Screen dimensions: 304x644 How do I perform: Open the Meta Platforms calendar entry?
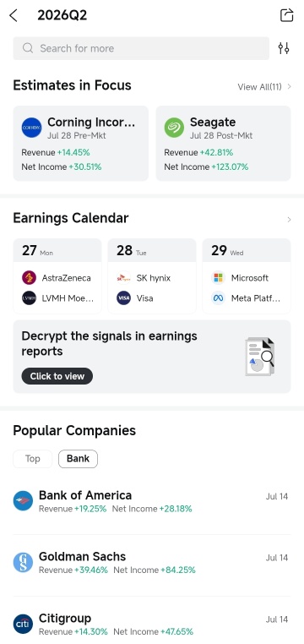click(x=246, y=298)
